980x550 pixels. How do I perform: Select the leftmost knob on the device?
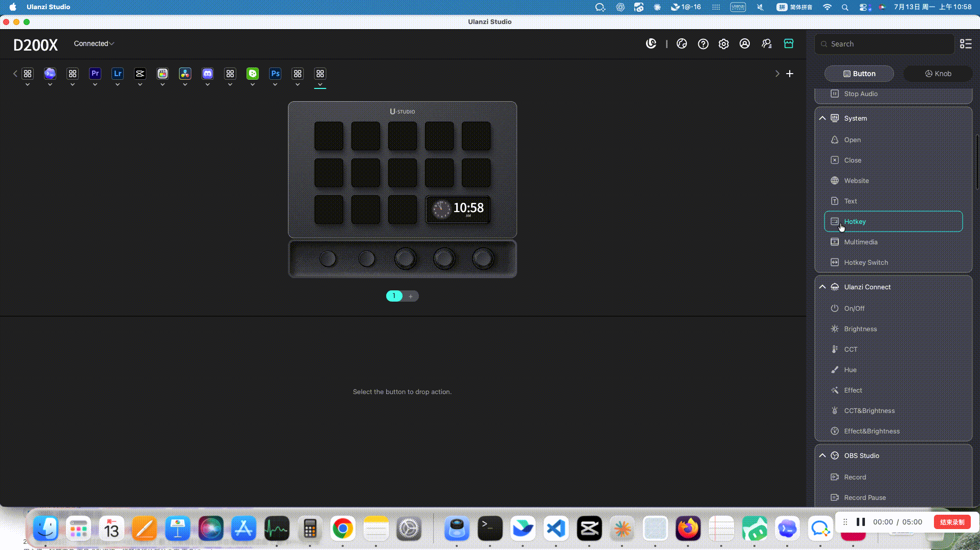(328, 259)
